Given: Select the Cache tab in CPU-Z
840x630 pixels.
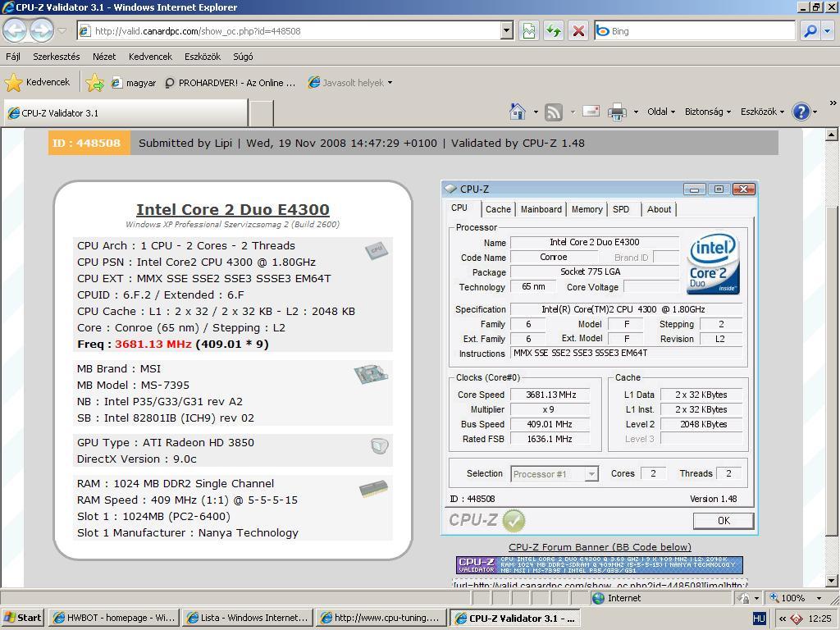Looking at the screenshot, I should (x=498, y=209).
